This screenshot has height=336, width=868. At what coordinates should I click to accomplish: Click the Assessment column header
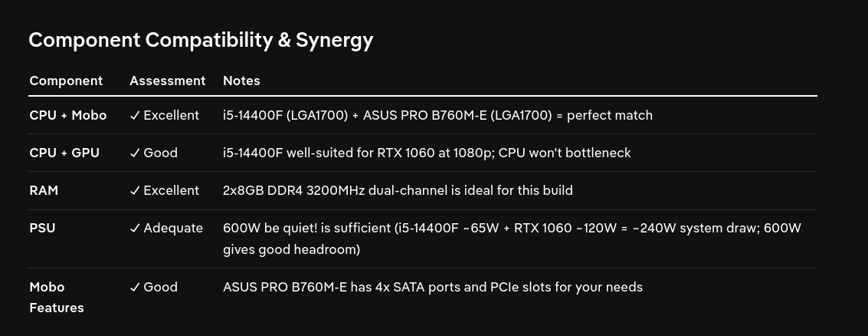168,81
